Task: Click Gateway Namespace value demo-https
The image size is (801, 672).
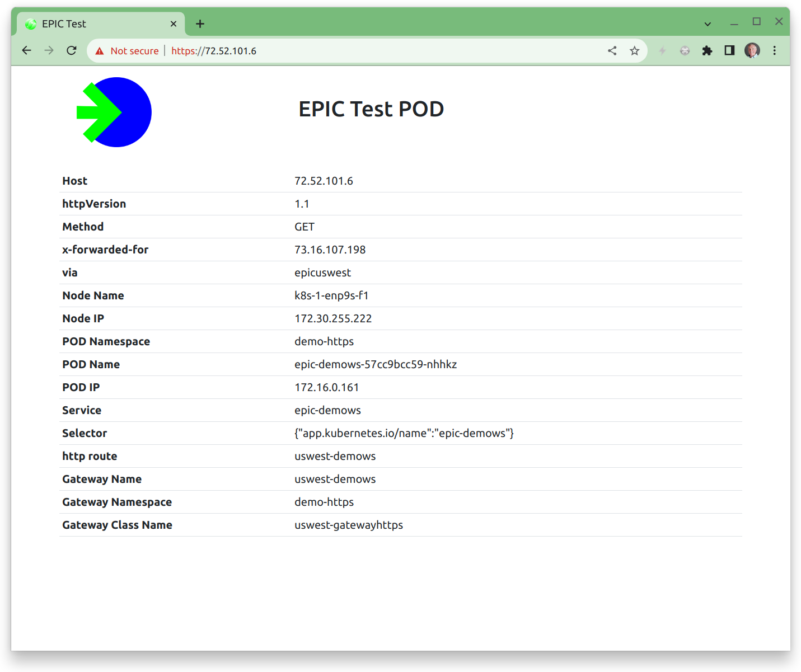Action: click(324, 502)
